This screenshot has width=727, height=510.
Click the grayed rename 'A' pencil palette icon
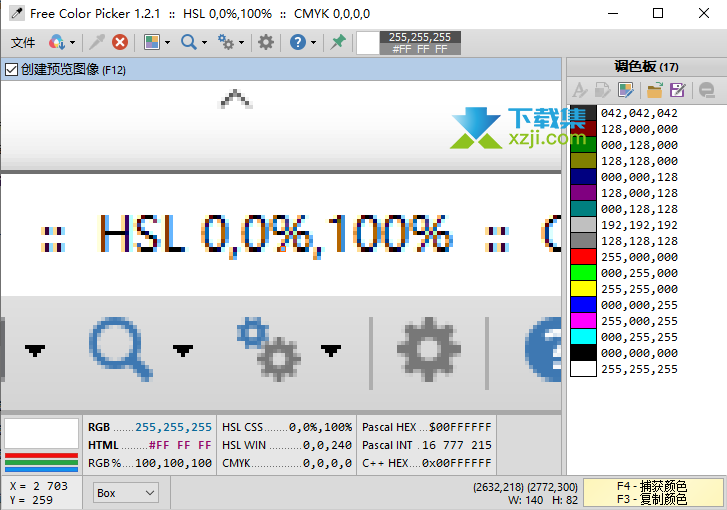(580, 90)
